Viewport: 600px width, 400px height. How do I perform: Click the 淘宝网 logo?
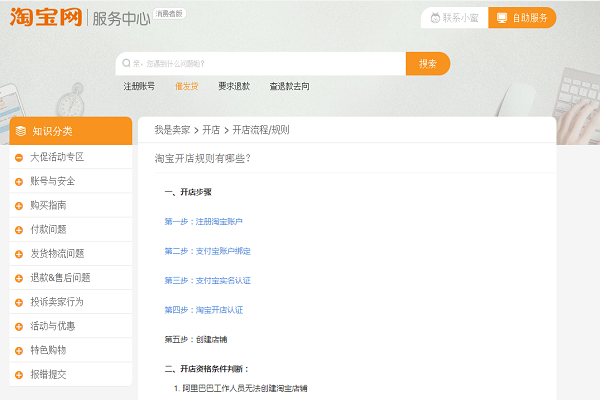click(46, 17)
